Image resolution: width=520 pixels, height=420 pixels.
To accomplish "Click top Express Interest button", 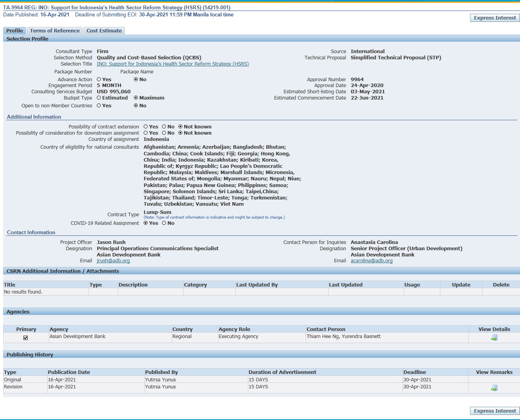I will [x=495, y=18].
